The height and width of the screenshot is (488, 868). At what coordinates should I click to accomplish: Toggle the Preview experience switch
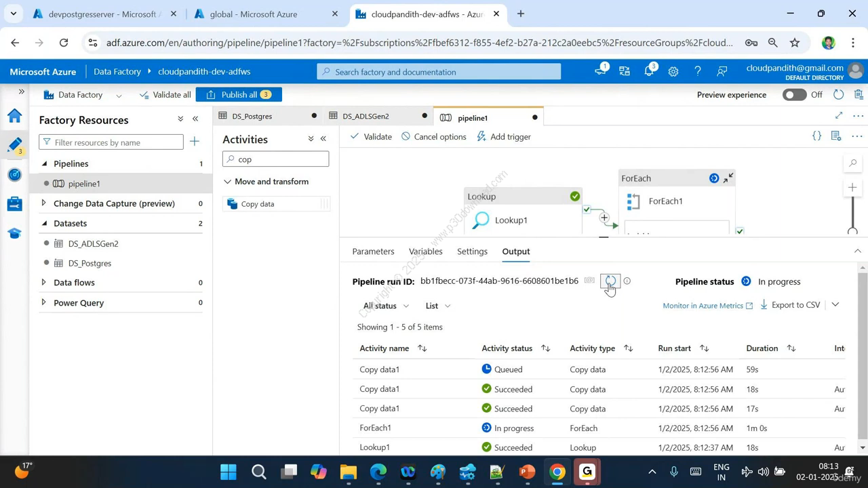(794, 95)
